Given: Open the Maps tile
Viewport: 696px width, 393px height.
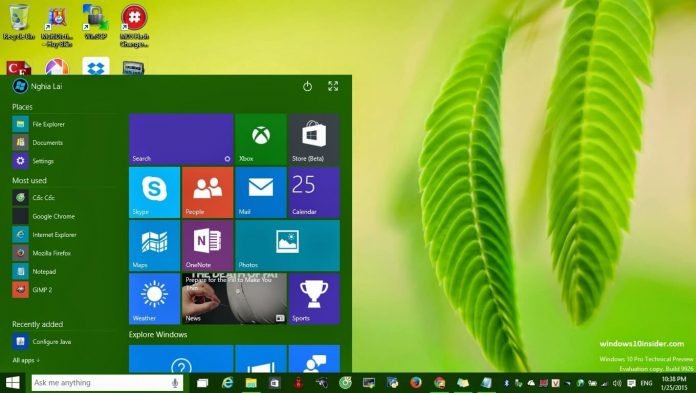Looking at the screenshot, I should [x=154, y=246].
